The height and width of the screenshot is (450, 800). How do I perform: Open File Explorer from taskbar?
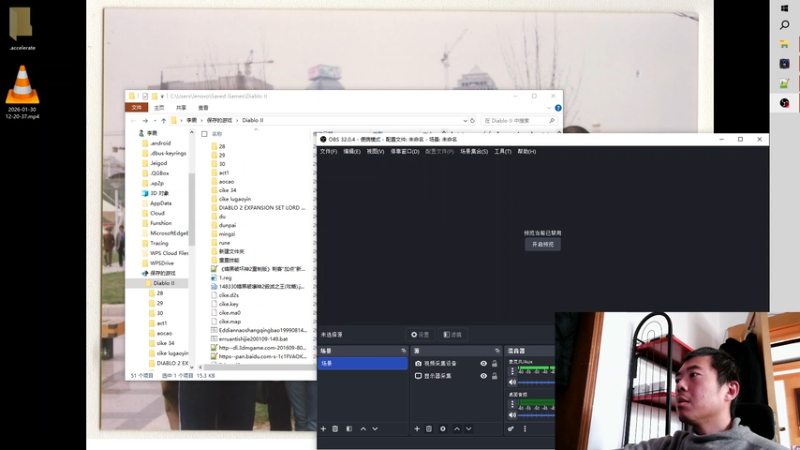tap(785, 45)
